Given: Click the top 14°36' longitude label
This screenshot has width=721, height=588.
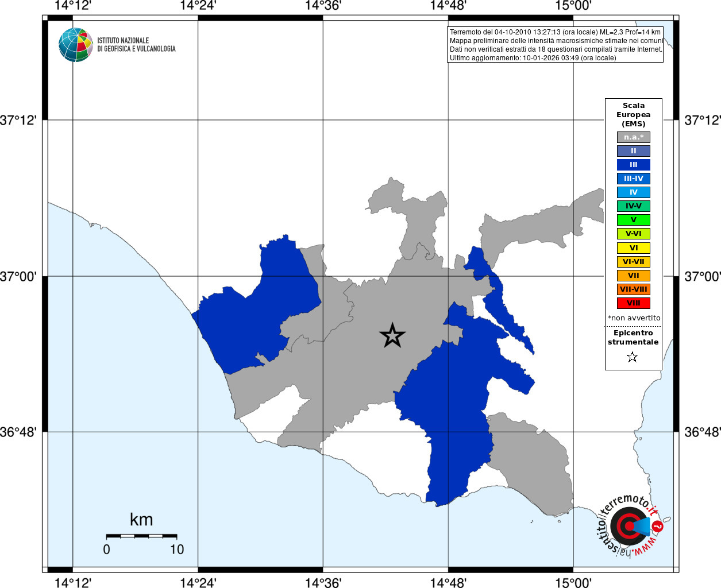Looking at the screenshot, I should pos(323,6).
